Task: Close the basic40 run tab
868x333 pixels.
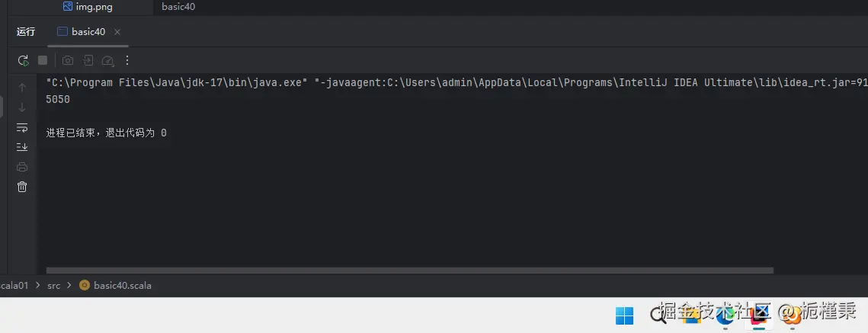Action: pos(117,32)
